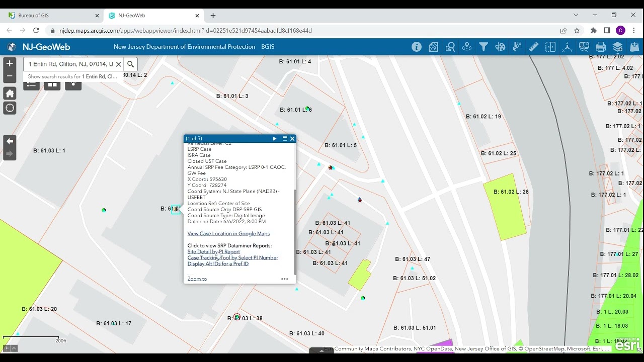The width and height of the screenshot is (644, 362).
Task: Click the Esri attribution logo
Action: (627, 344)
